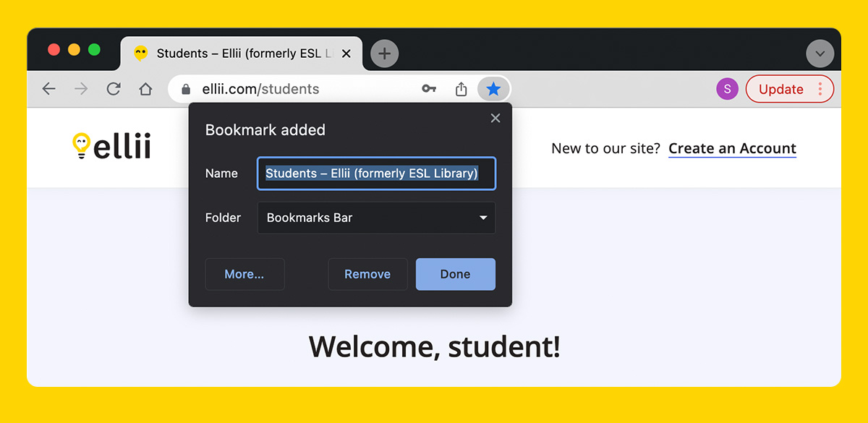Screen dimensions: 868x423
Task: Minimize window with yellow button
Action: 74,50
